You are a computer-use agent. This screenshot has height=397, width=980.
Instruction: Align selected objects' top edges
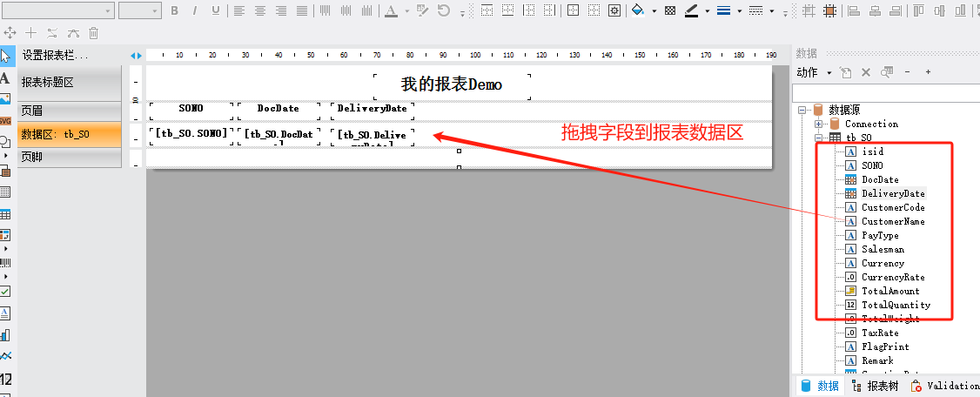coord(919,10)
